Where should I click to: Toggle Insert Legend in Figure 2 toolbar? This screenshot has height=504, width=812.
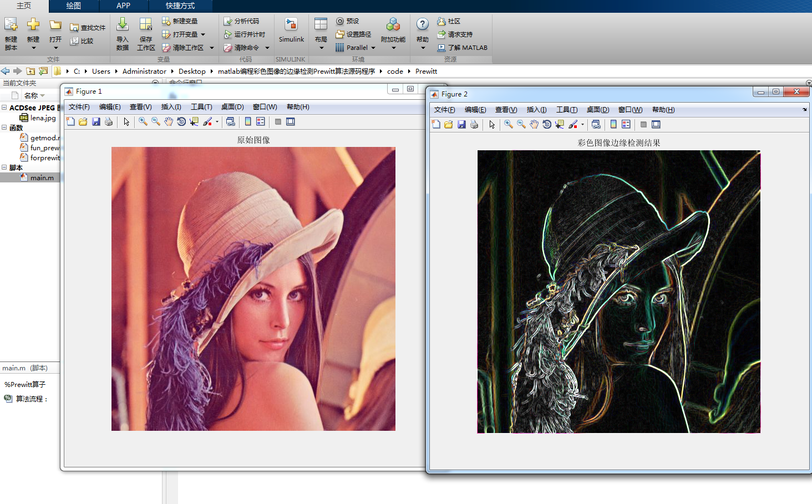(x=626, y=125)
